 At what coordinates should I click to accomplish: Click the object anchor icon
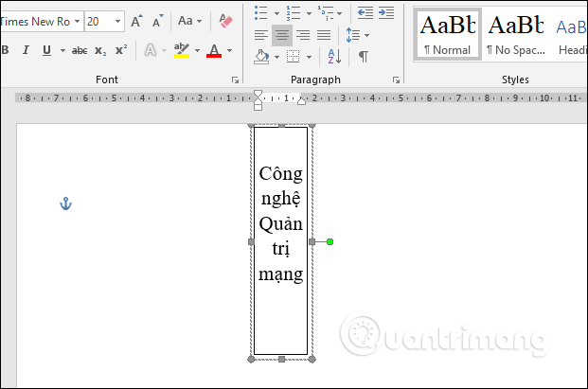pyautogui.click(x=65, y=203)
